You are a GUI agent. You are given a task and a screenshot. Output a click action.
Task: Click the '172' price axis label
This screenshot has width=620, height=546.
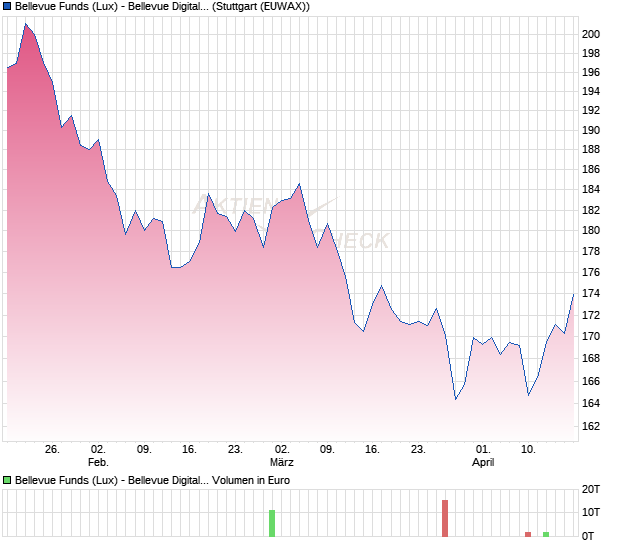point(591,316)
